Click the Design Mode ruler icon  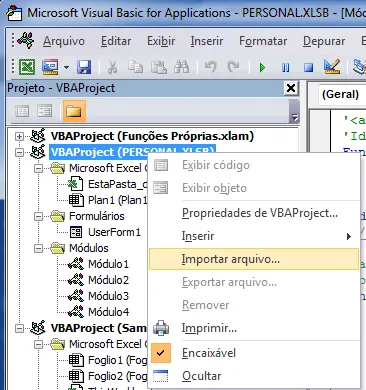coord(332,67)
